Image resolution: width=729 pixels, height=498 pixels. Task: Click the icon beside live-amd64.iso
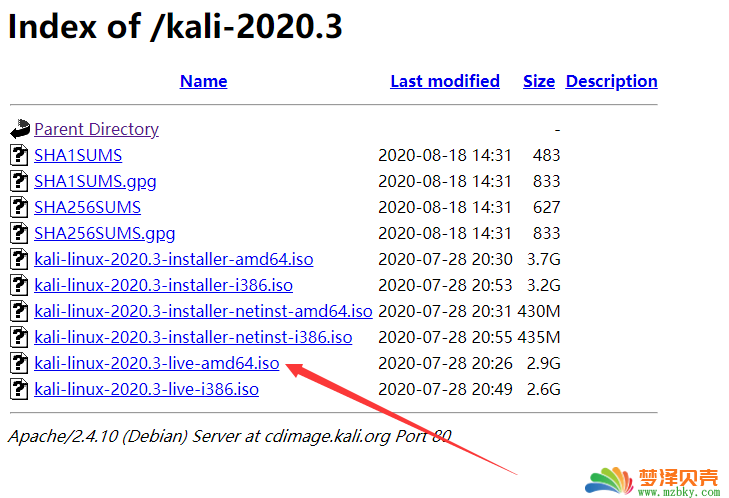click(19, 364)
